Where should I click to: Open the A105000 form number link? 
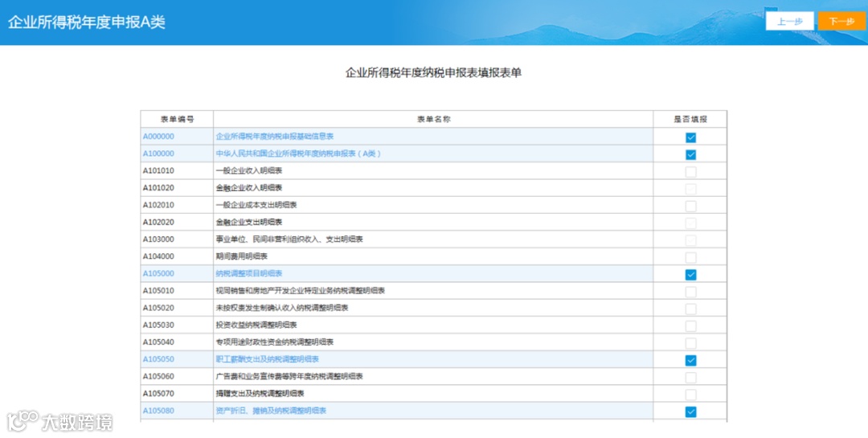pos(158,273)
